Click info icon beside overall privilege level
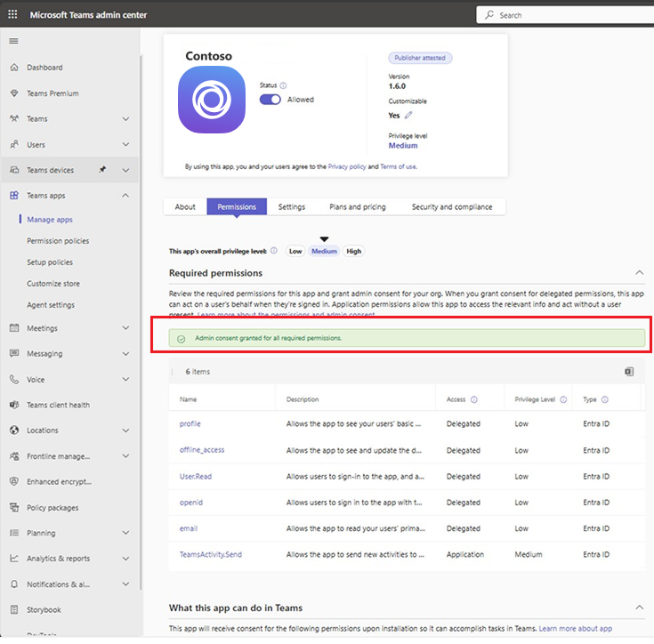 pyautogui.click(x=274, y=251)
